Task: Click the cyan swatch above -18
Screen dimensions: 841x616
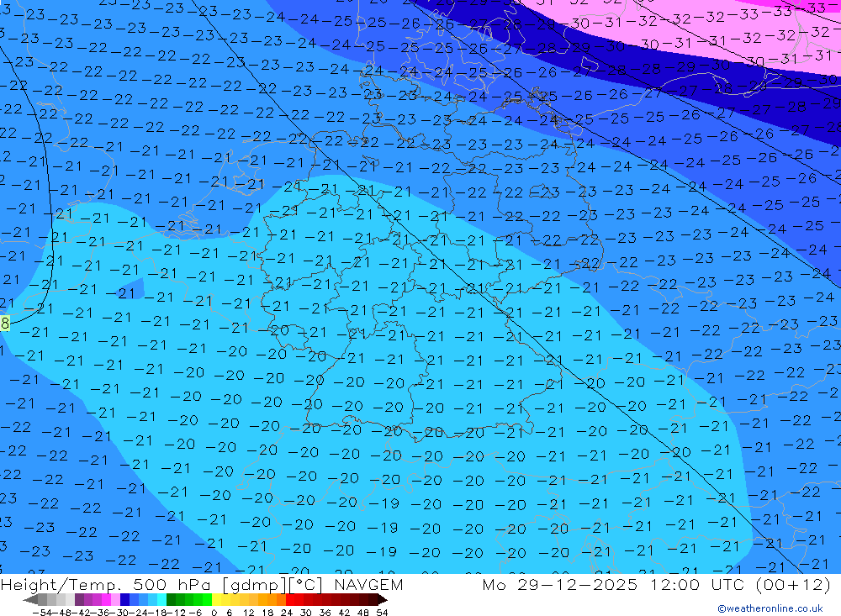Action: pos(161,599)
